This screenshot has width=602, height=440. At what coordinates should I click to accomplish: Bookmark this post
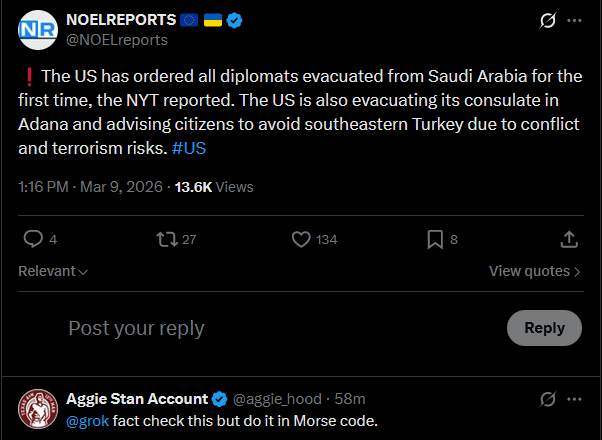(435, 239)
